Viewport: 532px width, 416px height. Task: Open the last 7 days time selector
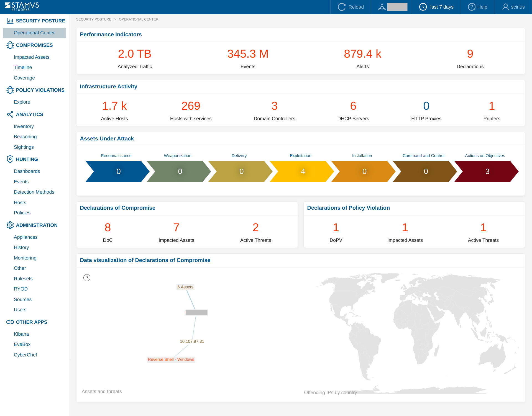pyautogui.click(x=441, y=7)
